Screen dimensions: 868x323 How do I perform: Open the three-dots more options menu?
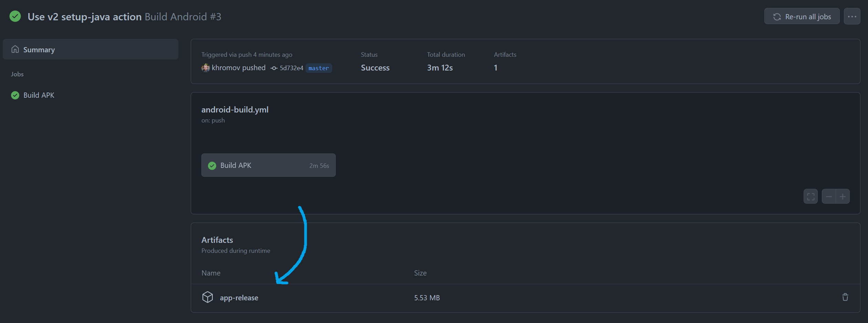click(x=852, y=17)
